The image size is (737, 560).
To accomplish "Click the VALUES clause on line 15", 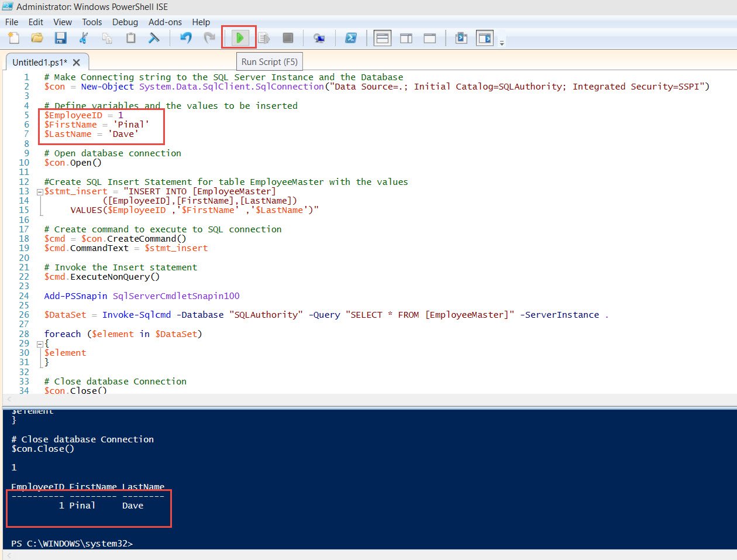I will [194, 210].
